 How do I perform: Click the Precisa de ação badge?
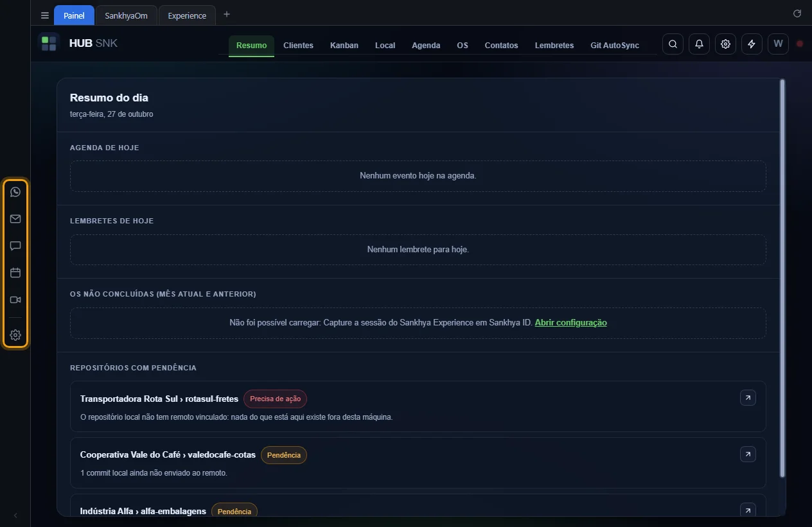pyautogui.click(x=275, y=399)
